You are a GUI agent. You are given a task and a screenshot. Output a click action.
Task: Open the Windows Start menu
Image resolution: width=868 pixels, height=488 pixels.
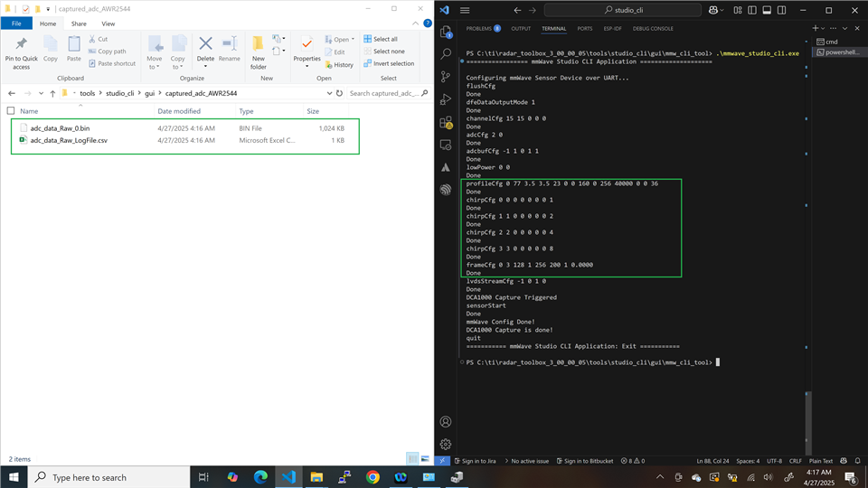tap(14, 477)
